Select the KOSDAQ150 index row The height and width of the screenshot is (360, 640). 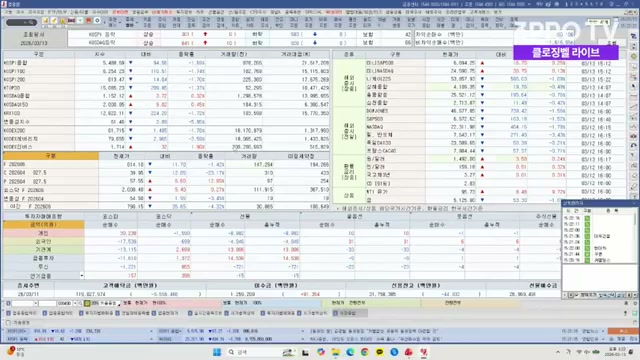point(166,104)
